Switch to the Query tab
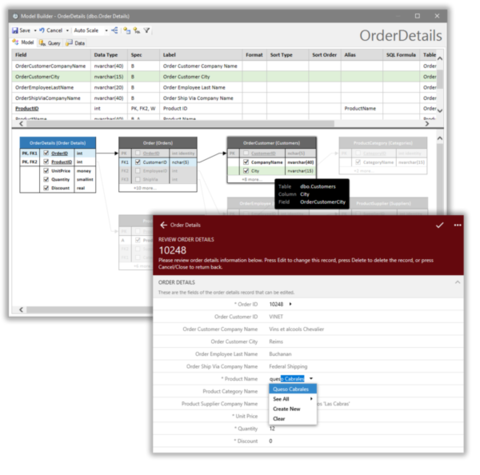Image resolution: width=480 pixels, height=475 pixels. pos(50,43)
